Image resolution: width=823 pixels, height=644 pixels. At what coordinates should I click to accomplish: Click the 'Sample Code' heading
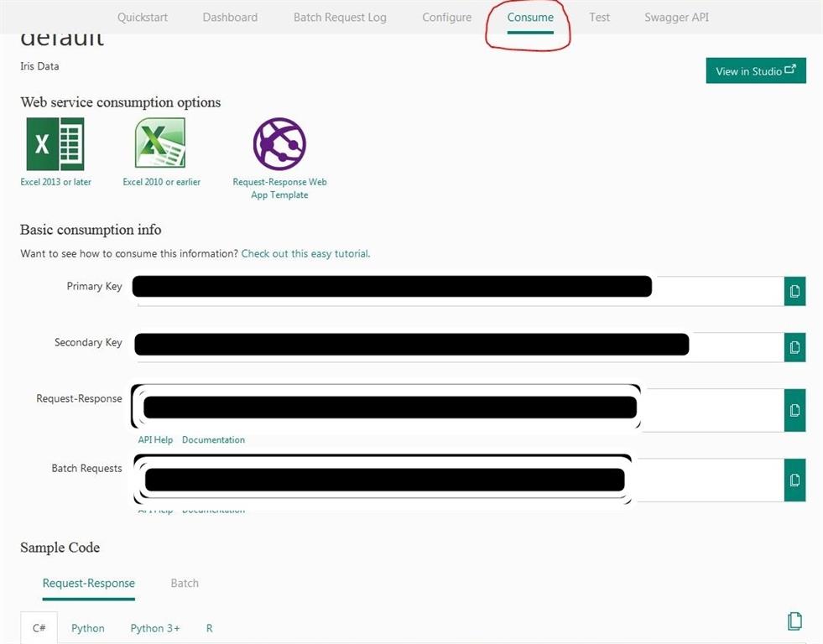[60, 548]
